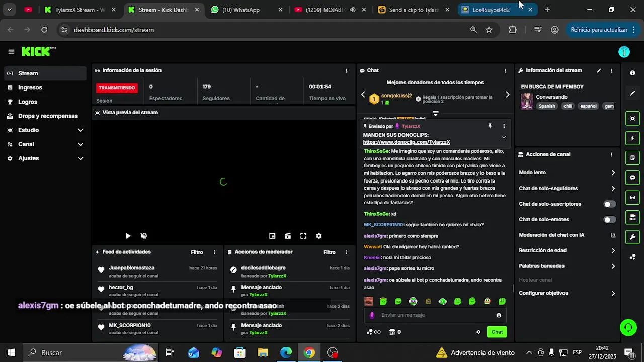Expand the pinned message chevron
Screen dimensions: 644x362
click(504, 137)
